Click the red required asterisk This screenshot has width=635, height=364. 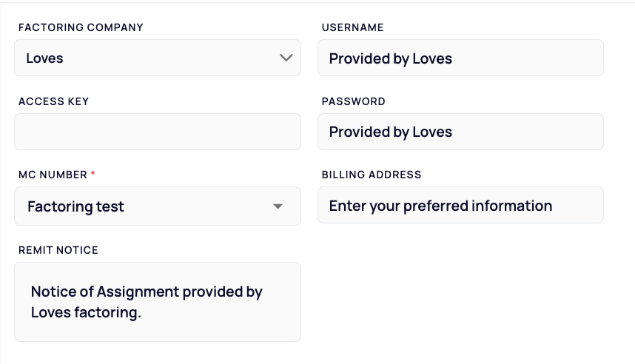[x=93, y=174]
